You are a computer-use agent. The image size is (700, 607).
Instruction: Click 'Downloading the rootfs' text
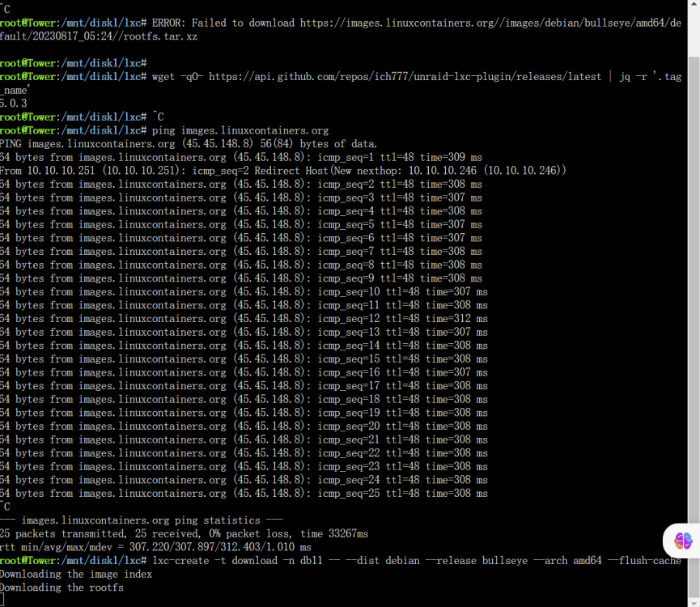click(x=62, y=588)
